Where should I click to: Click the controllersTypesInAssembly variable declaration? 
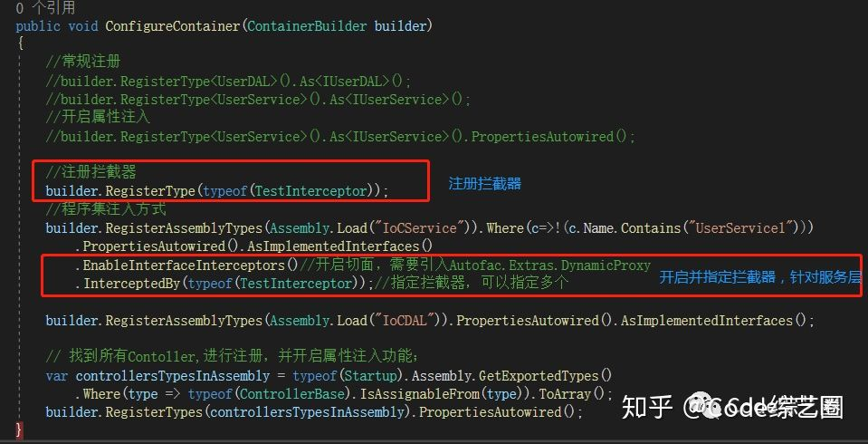coord(173,376)
